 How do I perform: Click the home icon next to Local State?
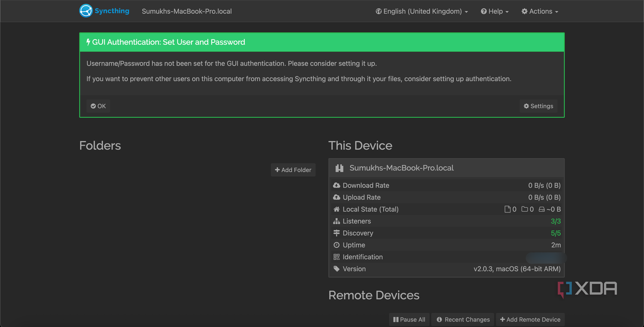(337, 209)
